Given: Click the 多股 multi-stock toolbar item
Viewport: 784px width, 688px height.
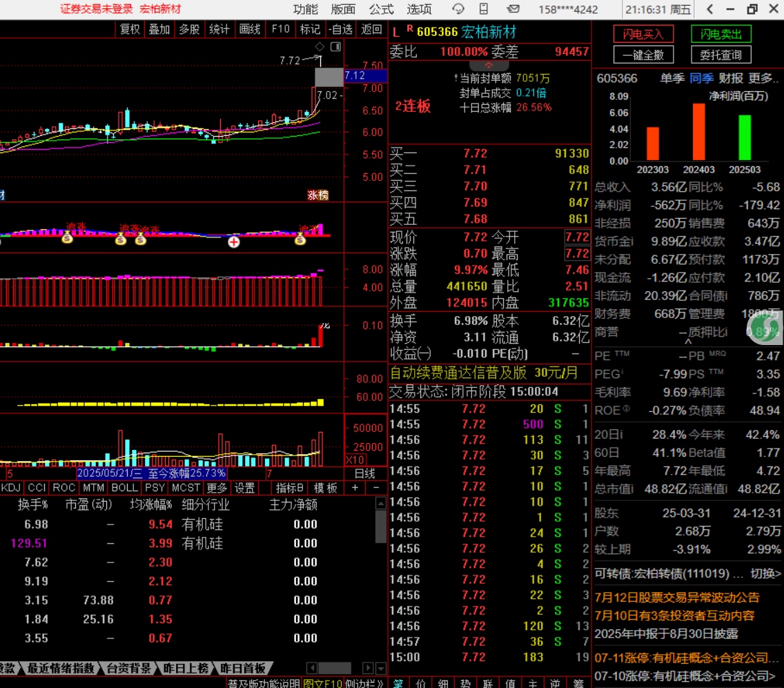Looking at the screenshot, I should (190, 30).
